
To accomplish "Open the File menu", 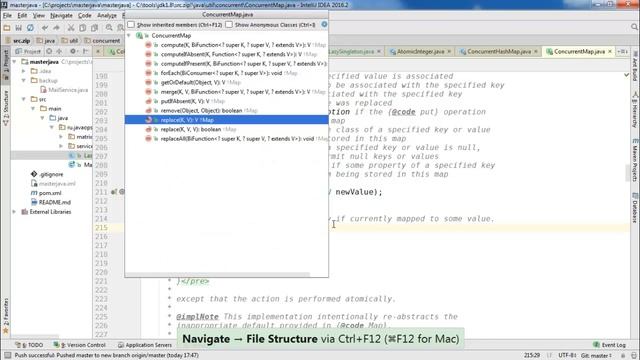I will point(7,16).
